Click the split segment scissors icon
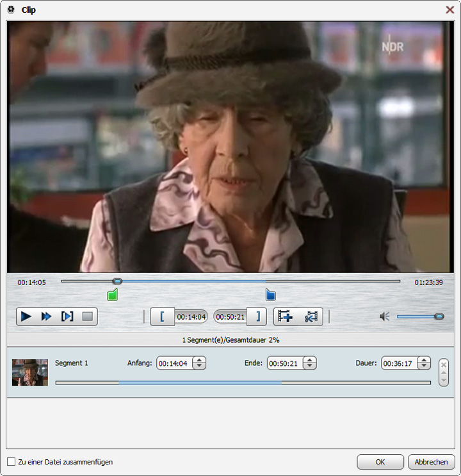The width and height of the screenshot is (461, 476). tap(311, 316)
